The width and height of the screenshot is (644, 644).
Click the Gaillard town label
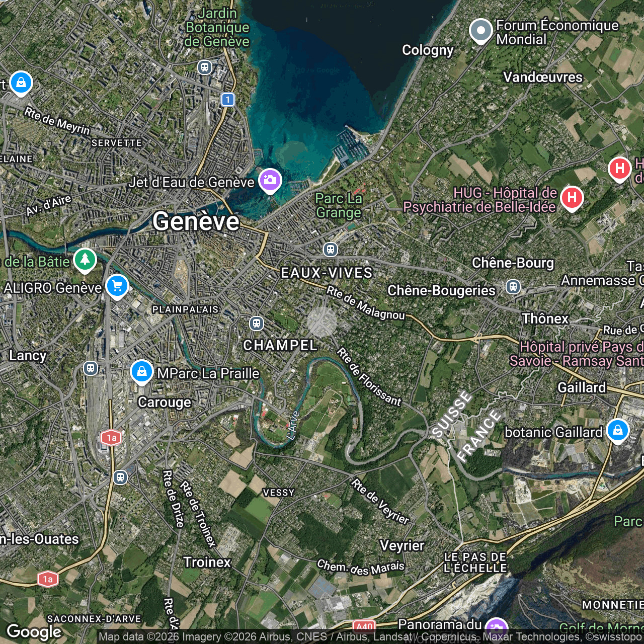click(582, 387)
